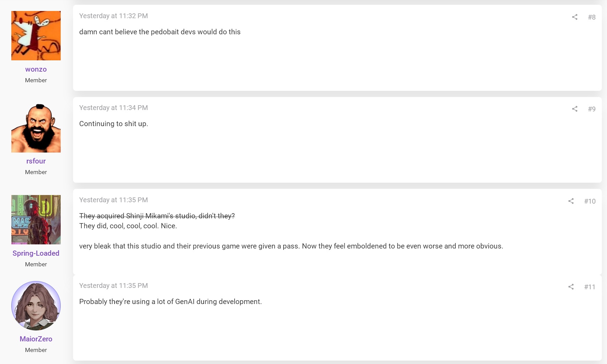
Task: Follow the #8 post permalink
Action: click(x=592, y=17)
